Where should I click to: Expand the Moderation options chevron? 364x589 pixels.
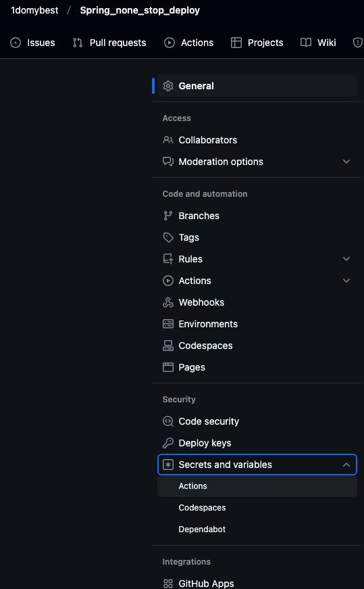pos(346,162)
